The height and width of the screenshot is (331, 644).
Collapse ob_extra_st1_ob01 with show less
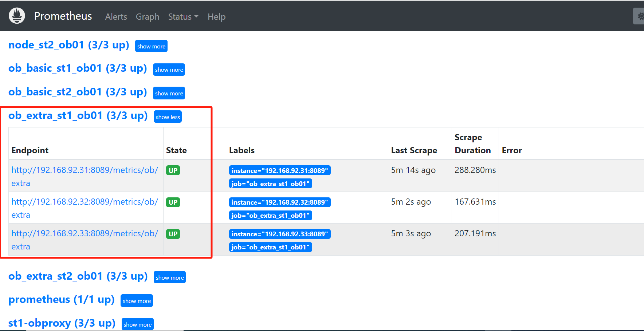coord(168,117)
